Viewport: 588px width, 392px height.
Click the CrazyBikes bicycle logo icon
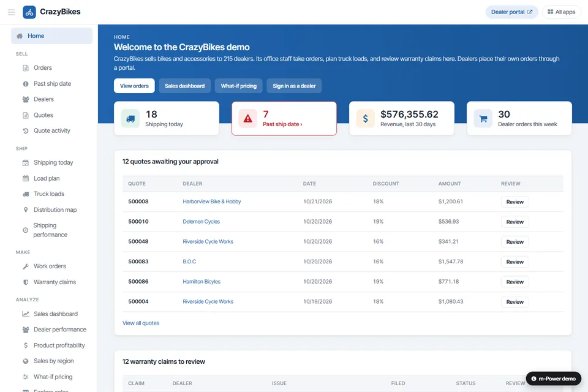pyautogui.click(x=29, y=12)
